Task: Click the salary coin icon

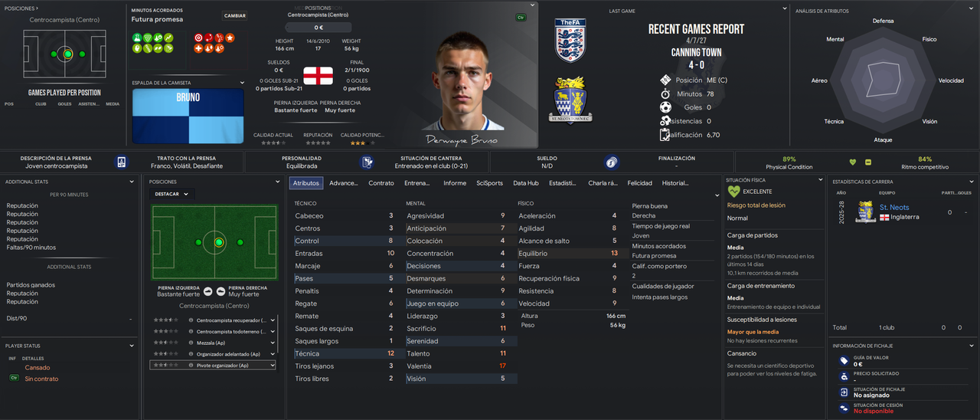Action: pyautogui.click(x=610, y=162)
